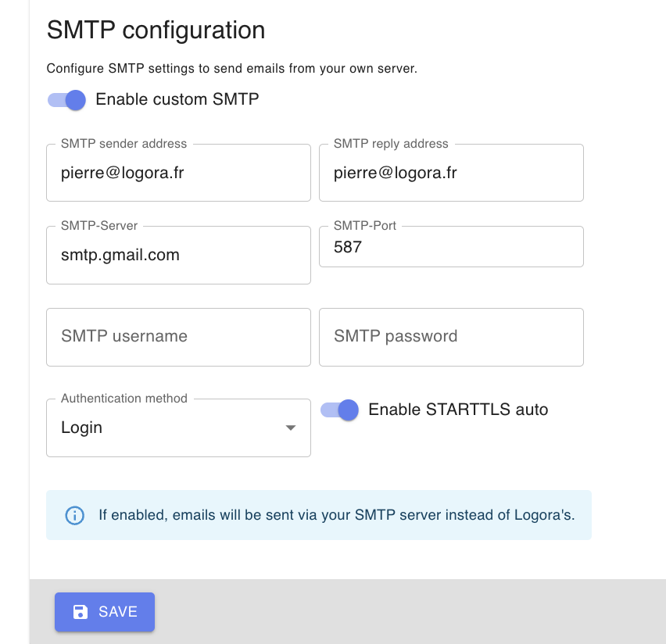Select the SMTP sender address field
This screenshot has width=666, height=644.
[x=178, y=172]
